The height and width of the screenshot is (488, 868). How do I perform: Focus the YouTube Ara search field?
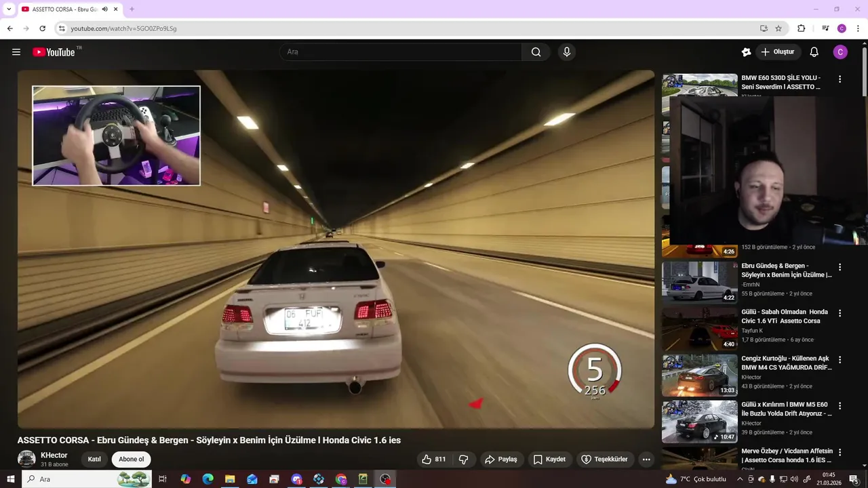point(400,52)
